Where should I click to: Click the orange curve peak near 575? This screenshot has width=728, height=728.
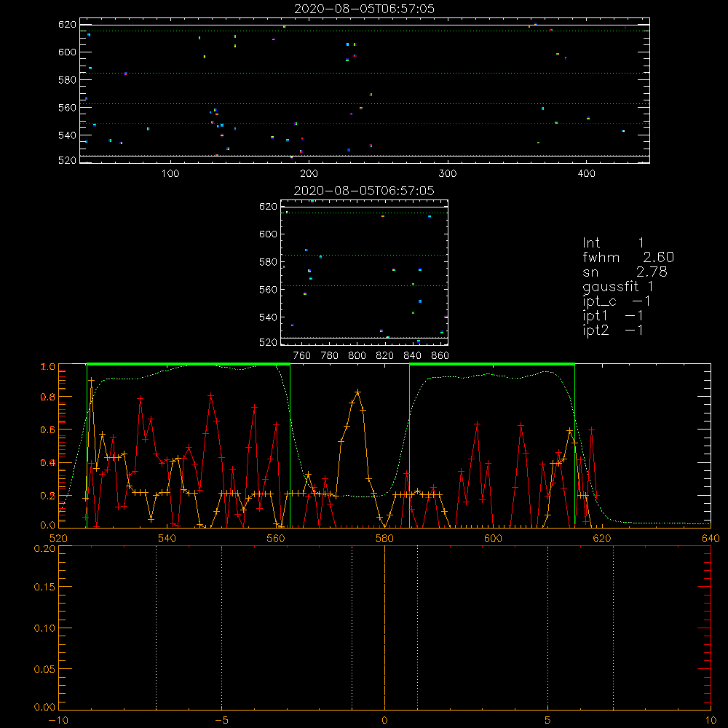click(357, 392)
